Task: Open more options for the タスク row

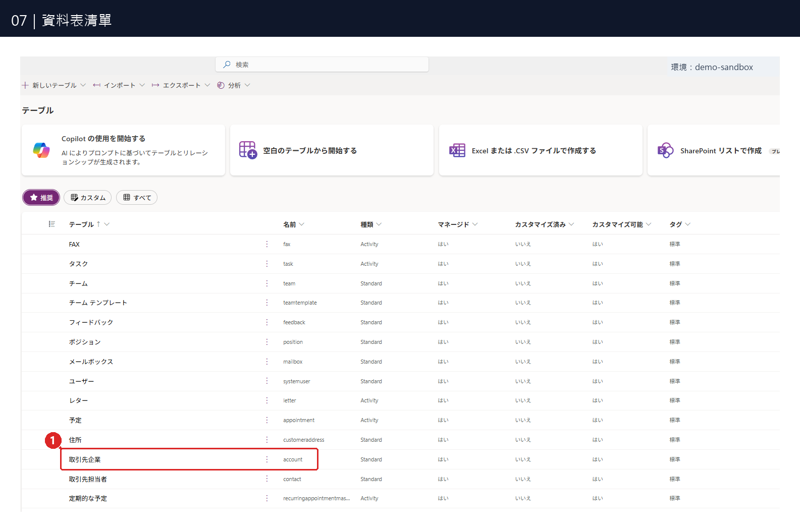Action: tap(267, 264)
